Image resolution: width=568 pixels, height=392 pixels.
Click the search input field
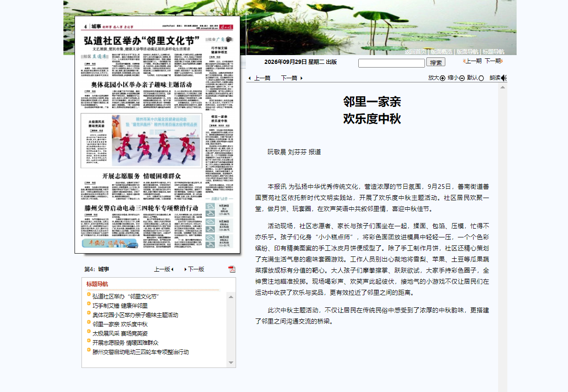(392, 63)
